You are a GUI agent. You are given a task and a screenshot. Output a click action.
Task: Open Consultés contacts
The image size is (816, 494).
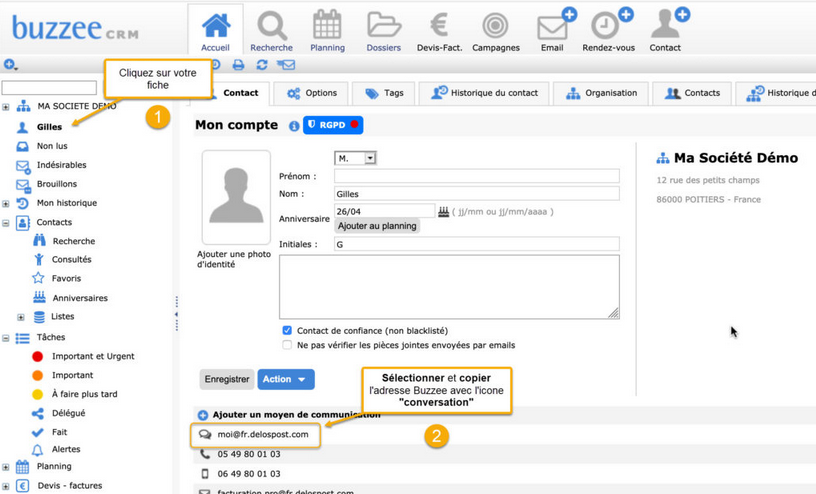point(71,259)
